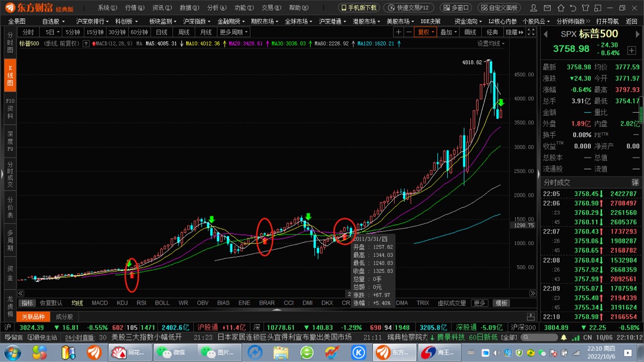Open Windows Start button
Image resolution: width=644 pixels, height=362 pixels.
point(12,353)
